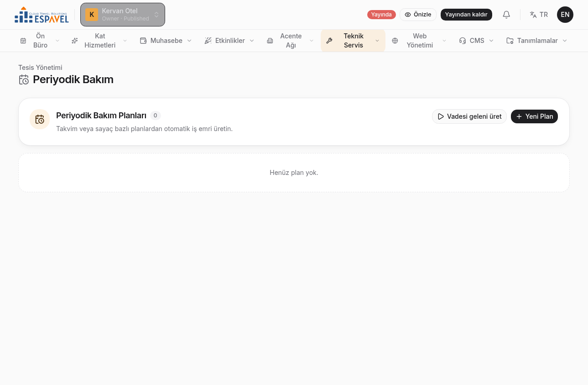
Task: Click the translate language icon
Action: pyautogui.click(x=533, y=15)
